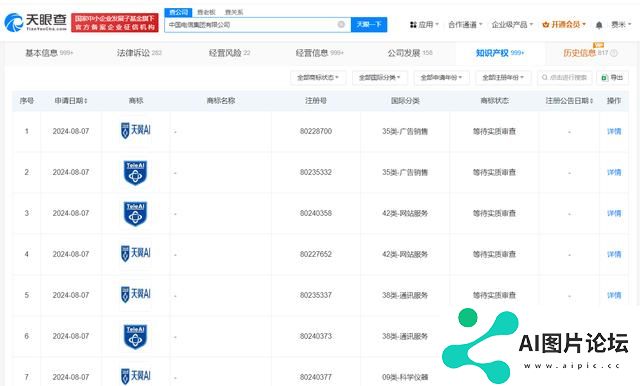Image resolution: width=640 pixels, height=386 pixels.
Task: Open the 合作通道 dropdown menu
Action: pyautogui.click(x=465, y=24)
